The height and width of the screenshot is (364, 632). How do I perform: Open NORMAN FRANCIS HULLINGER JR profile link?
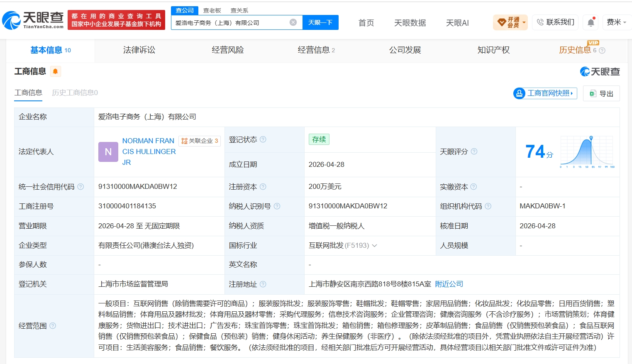149,151
